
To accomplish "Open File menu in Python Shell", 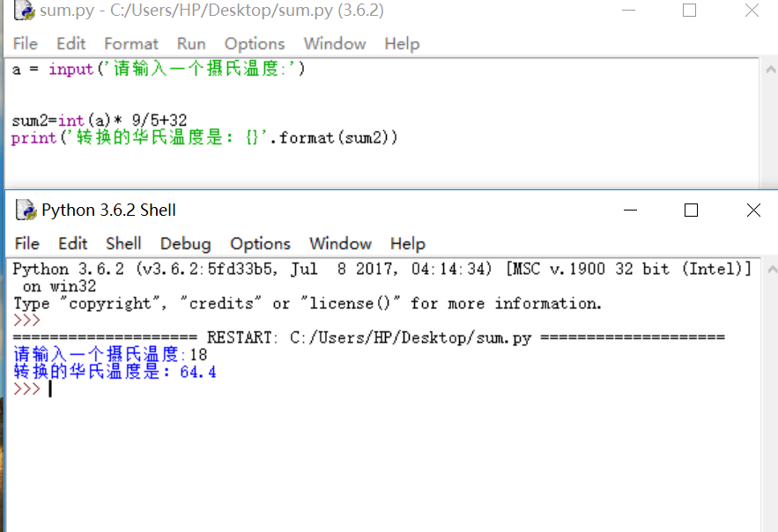I will (26, 243).
